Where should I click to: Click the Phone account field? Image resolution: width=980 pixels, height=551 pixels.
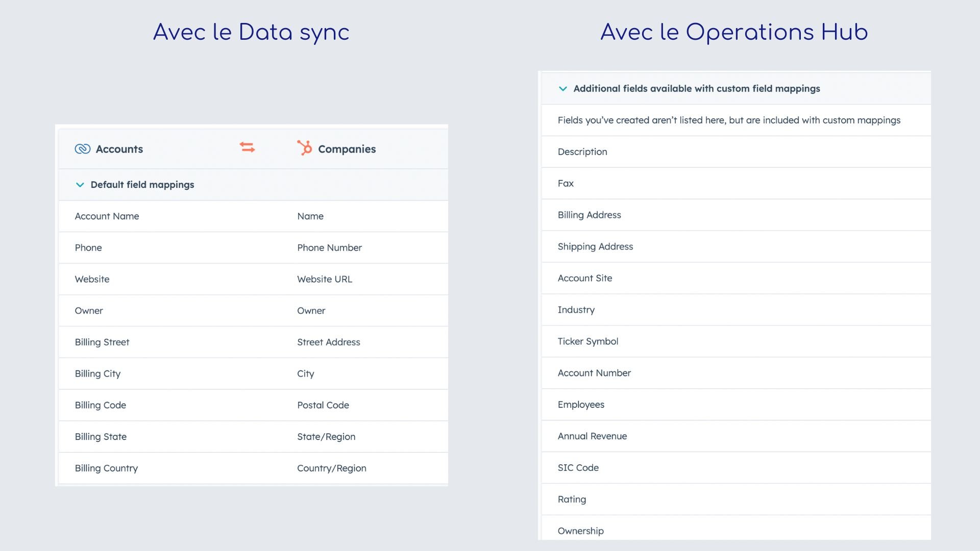coord(88,248)
